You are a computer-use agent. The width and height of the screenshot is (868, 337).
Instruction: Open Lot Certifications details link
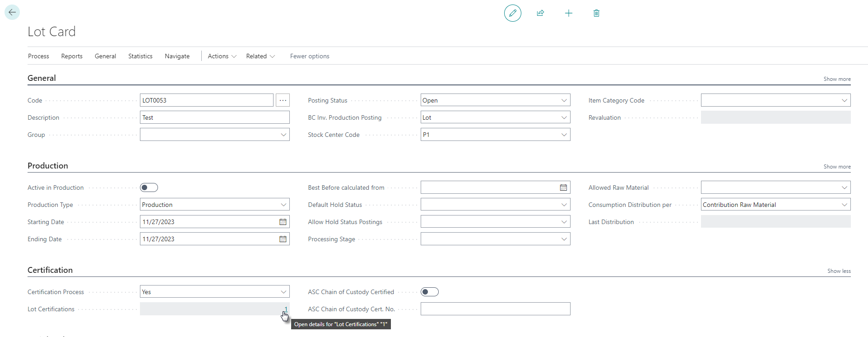pyautogui.click(x=286, y=309)
